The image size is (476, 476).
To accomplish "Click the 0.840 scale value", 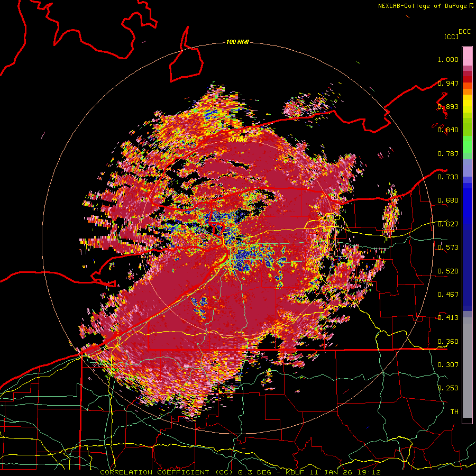I will tap(448, 130).
